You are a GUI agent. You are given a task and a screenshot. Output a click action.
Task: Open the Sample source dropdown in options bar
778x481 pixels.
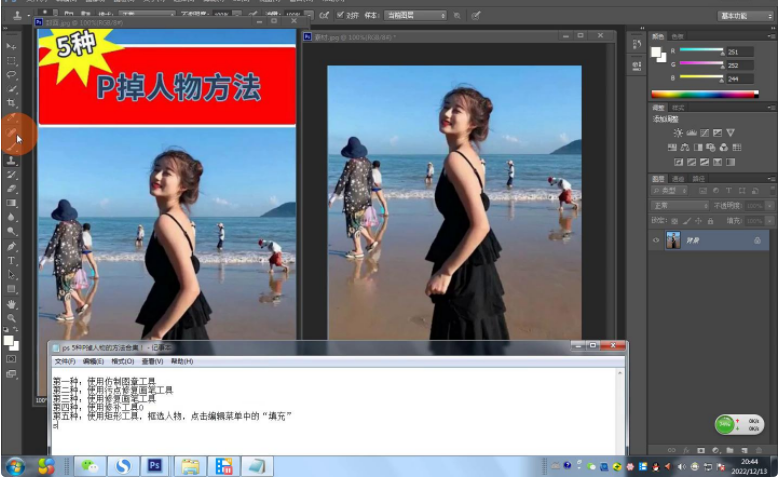[x=415, y=15]
